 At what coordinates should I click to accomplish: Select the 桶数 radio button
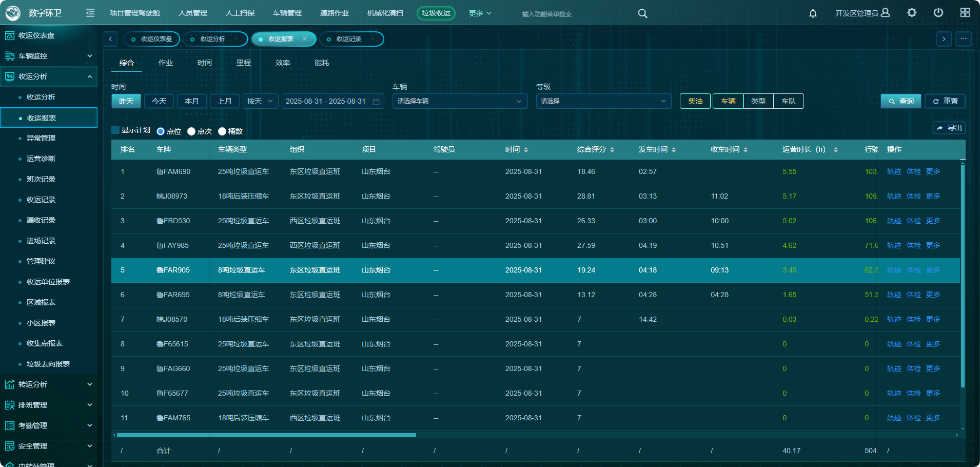222,131
